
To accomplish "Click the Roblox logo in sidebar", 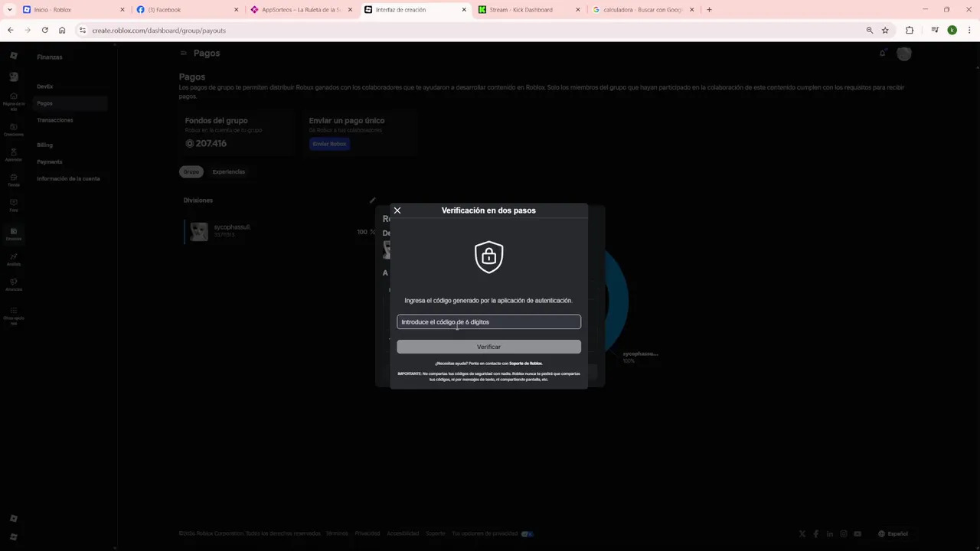I will 13,55.
